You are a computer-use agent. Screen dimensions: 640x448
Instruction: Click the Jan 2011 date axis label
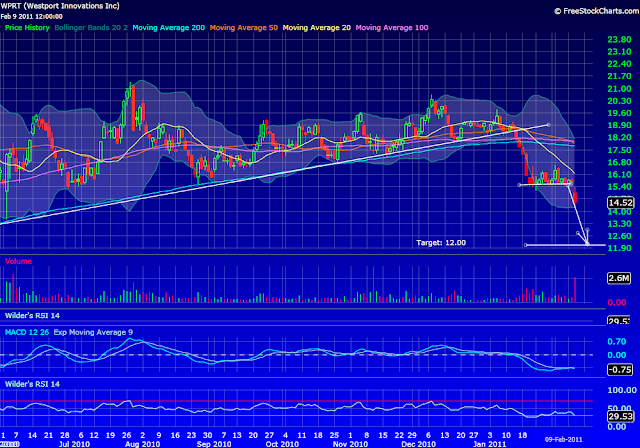pyautogui.click(x=489, y=444)
